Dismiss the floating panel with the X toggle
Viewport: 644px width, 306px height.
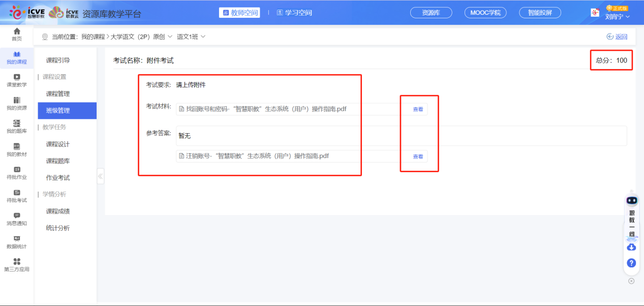pos(631,280)
